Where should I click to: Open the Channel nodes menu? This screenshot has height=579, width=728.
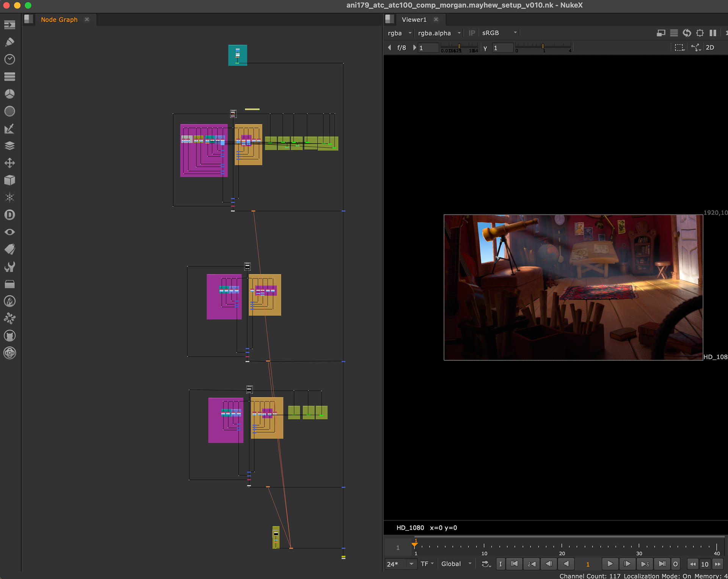[10, 77]
